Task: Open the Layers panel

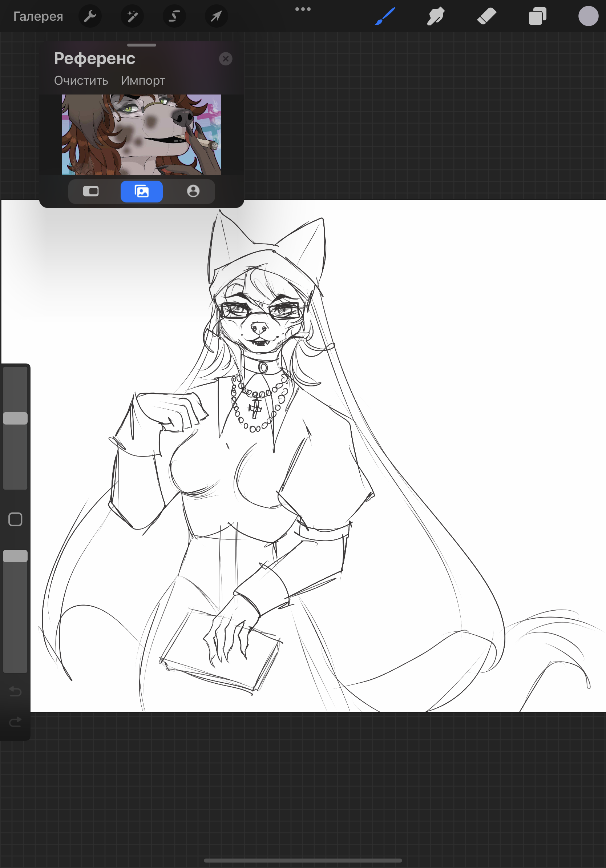Action: 538,16
